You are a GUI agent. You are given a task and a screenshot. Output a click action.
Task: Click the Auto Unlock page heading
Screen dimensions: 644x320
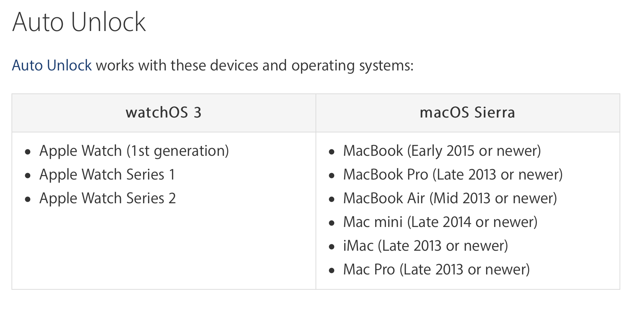(x=79, y=22)
